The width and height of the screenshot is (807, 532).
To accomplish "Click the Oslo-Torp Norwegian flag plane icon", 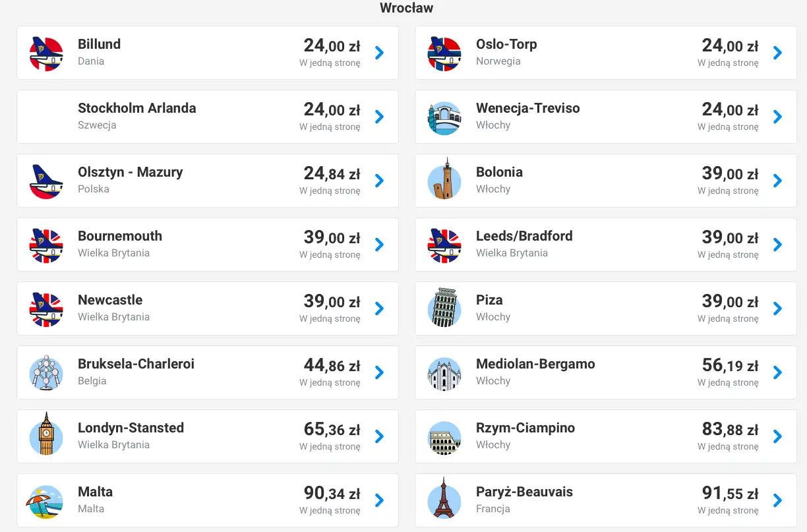I will pyautogui.click(x=444, y=53).
